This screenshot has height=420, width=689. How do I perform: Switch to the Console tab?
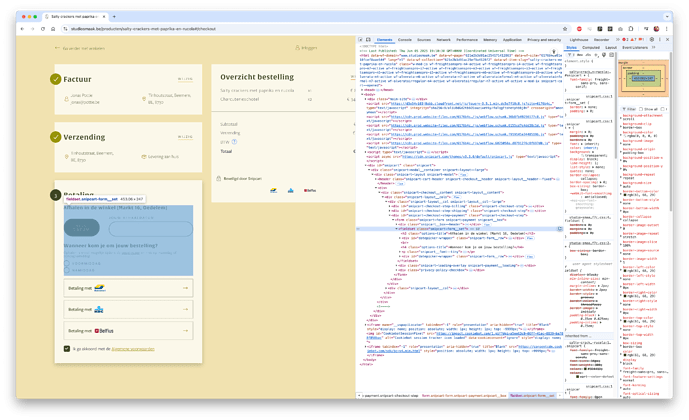405,40
